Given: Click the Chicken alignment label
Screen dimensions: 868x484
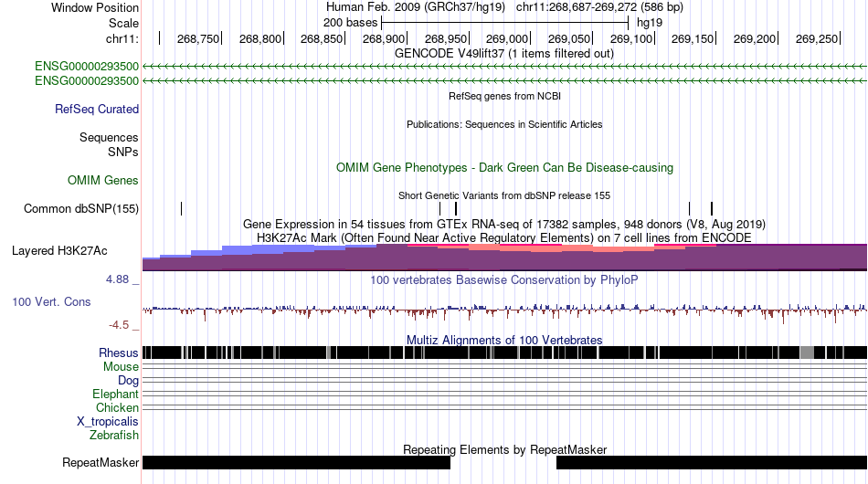Looking at the screenshot, I should point(117,407).
